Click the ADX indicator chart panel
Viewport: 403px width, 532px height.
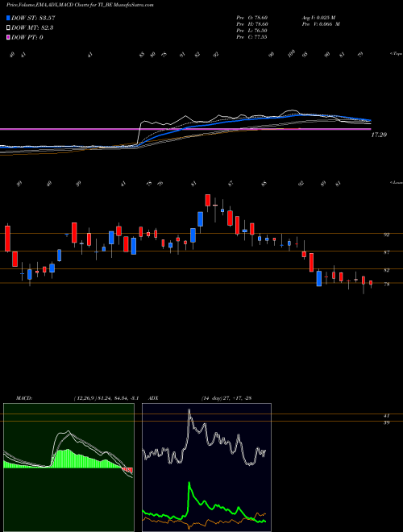[x=206, y=468]
